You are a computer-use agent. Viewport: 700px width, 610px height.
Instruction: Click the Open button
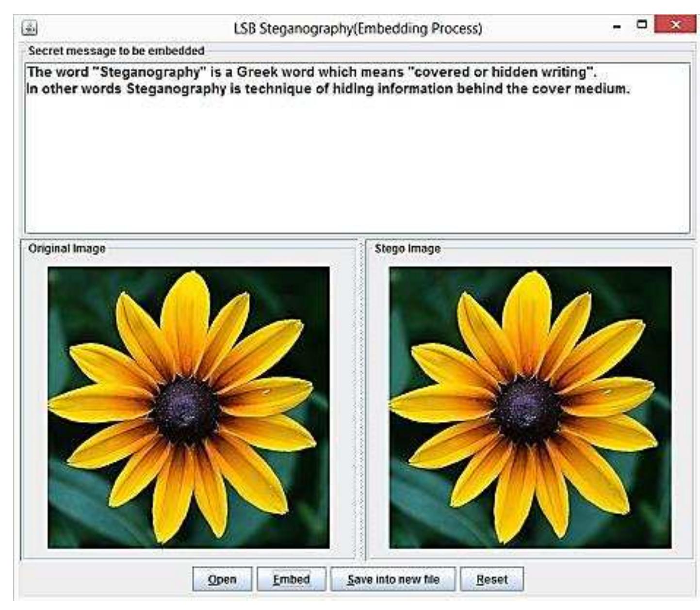pyautogui.click(x=222, y=579)
